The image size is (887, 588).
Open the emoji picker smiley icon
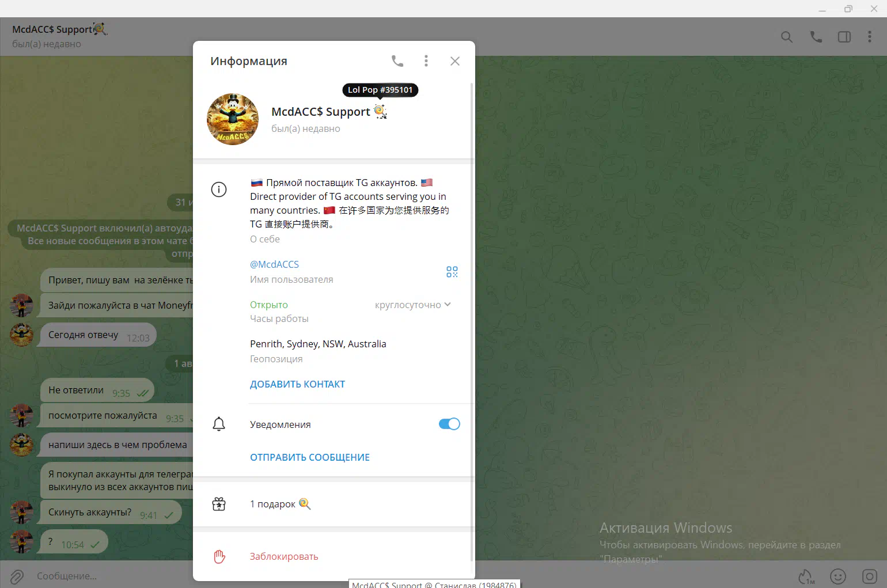[x=838, y=576]
